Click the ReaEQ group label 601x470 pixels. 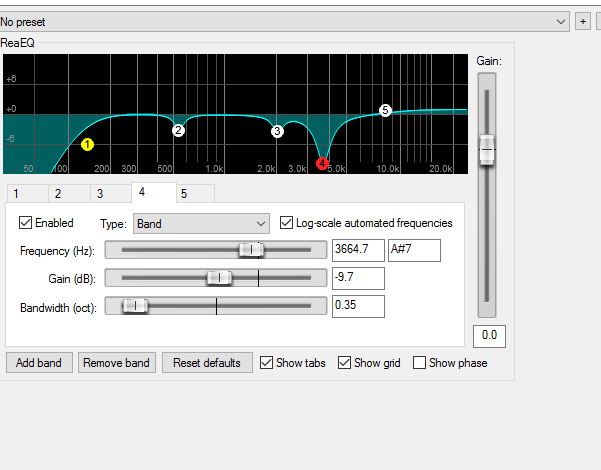[17, 43]
